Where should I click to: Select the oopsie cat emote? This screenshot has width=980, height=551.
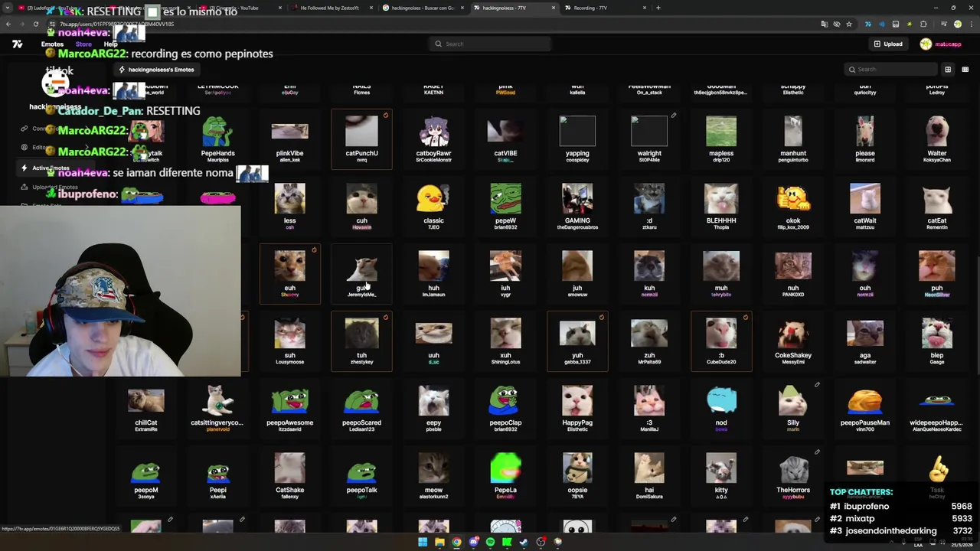pos(577,474)
